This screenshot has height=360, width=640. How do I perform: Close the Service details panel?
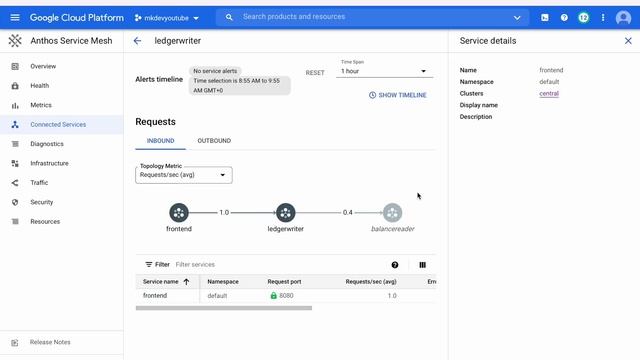coord(628,41)
